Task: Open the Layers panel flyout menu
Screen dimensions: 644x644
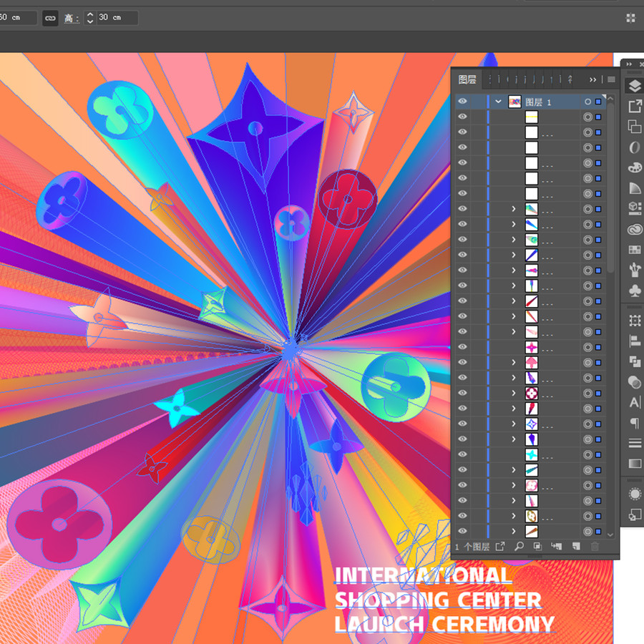Action: tap(612, 79)
